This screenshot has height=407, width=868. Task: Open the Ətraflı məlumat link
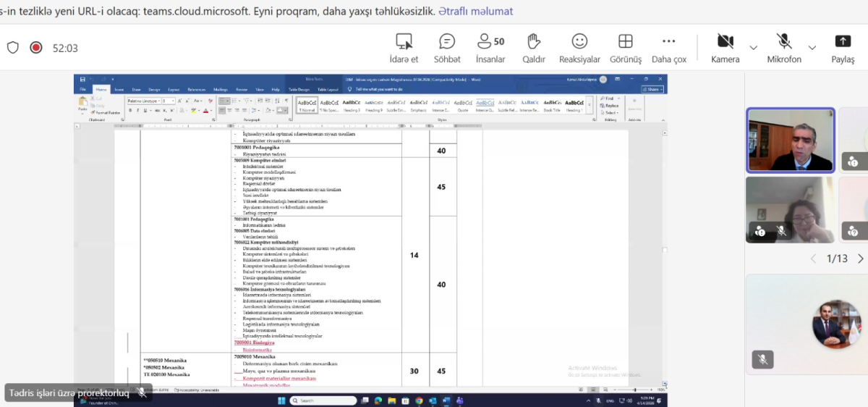click(x=475, y=12)
